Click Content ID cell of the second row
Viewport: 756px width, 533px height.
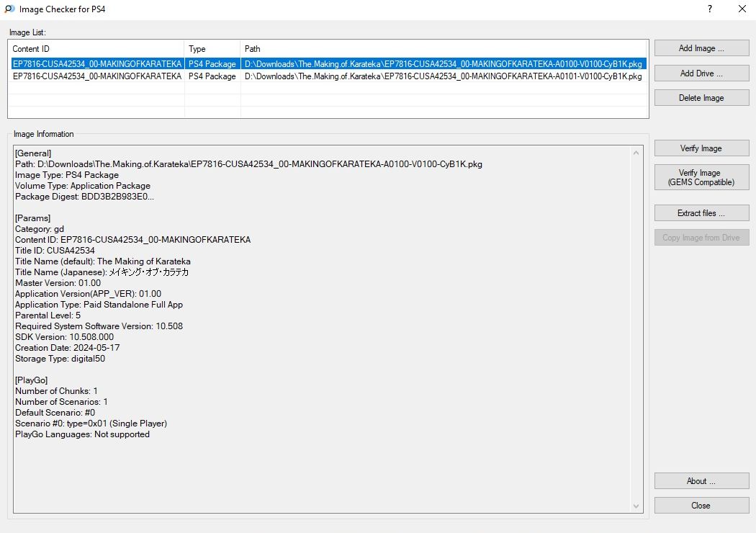click(97, 76)
